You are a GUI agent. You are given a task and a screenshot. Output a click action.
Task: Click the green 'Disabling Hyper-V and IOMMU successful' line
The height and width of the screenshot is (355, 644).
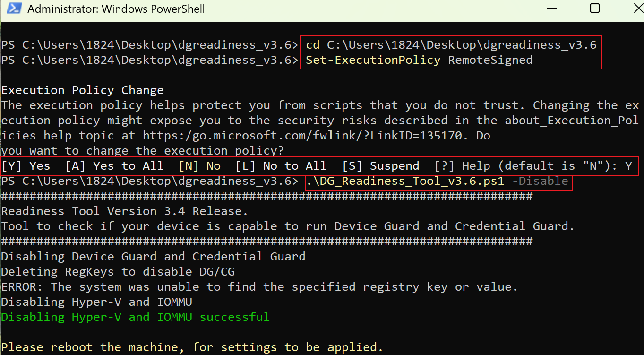tap(136, 317)
